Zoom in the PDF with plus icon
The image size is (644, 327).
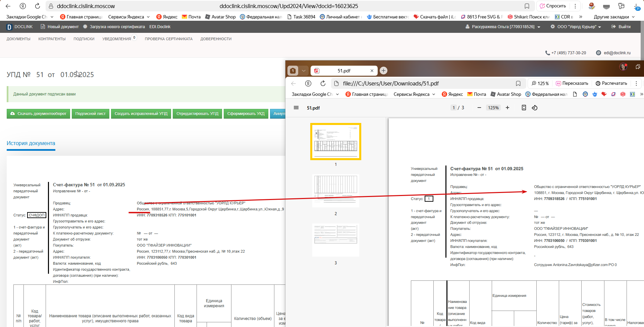(x=507, y=108)
